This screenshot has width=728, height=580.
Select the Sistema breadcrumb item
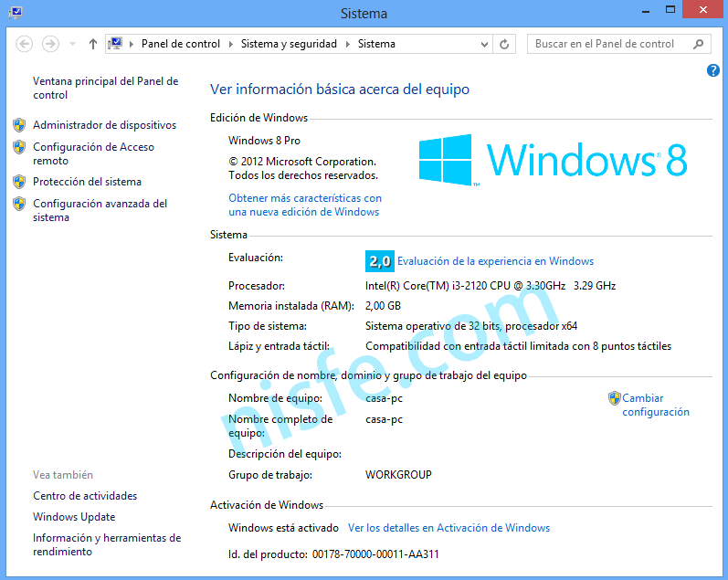(376, 44)
